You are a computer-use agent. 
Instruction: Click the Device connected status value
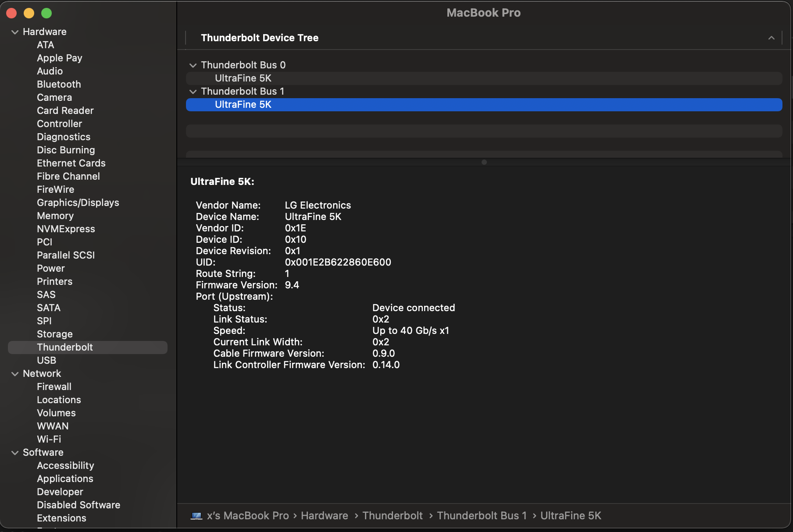[414, 308]
